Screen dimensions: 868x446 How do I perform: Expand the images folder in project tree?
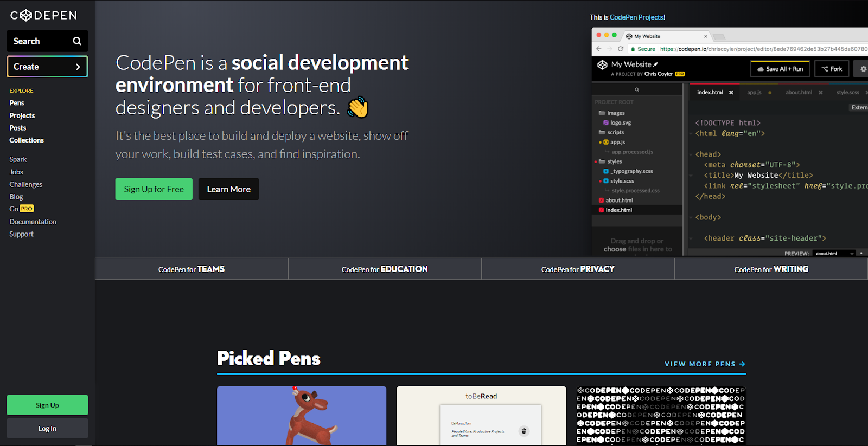click(611, 113)
